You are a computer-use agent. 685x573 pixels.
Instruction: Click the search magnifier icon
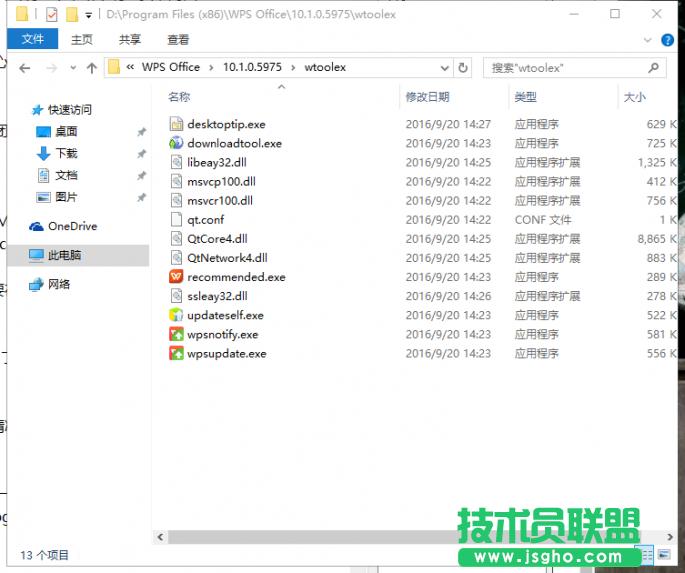pos(654,68)
